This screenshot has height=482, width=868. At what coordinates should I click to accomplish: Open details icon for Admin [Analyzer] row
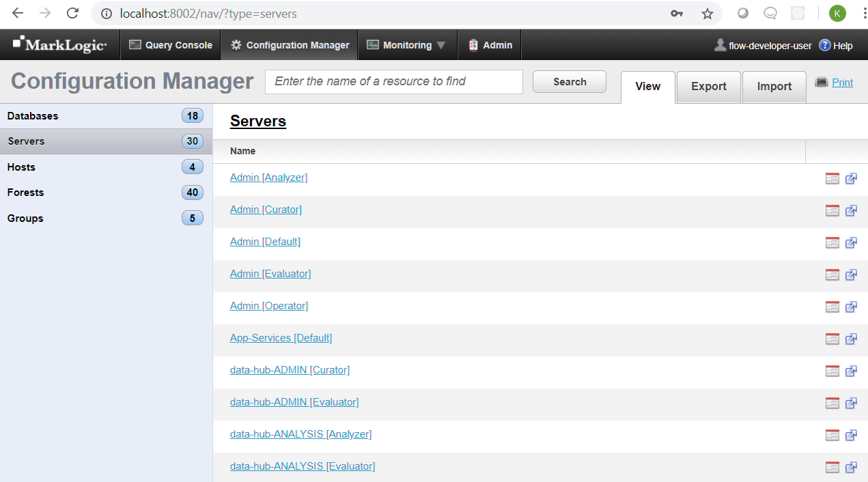[832, 179]
